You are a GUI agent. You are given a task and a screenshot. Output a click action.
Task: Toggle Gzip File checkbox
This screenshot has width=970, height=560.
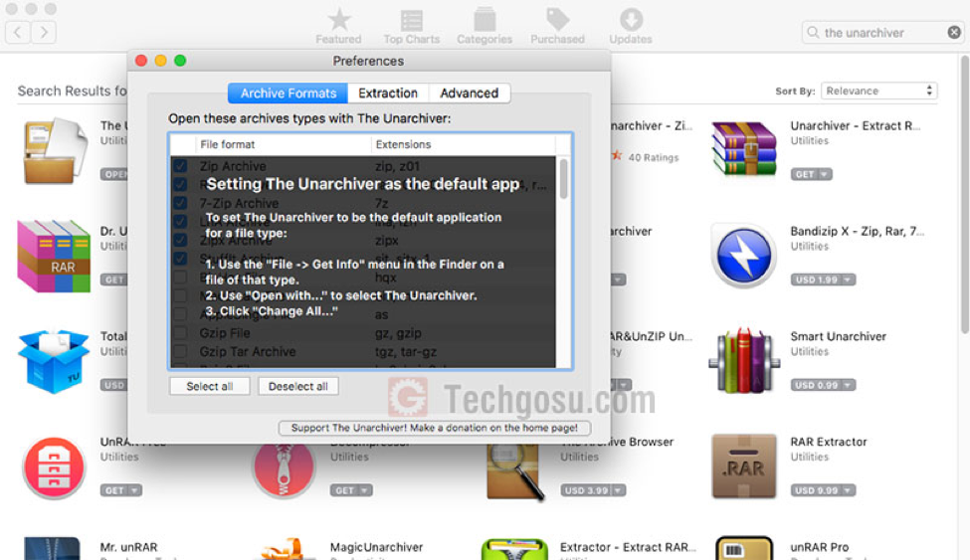(181, 333)
